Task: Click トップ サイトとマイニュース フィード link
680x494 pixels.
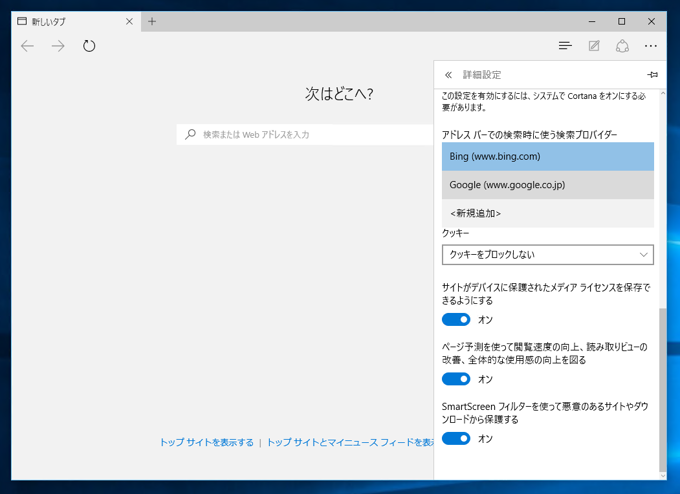Action: click(350, 442)
